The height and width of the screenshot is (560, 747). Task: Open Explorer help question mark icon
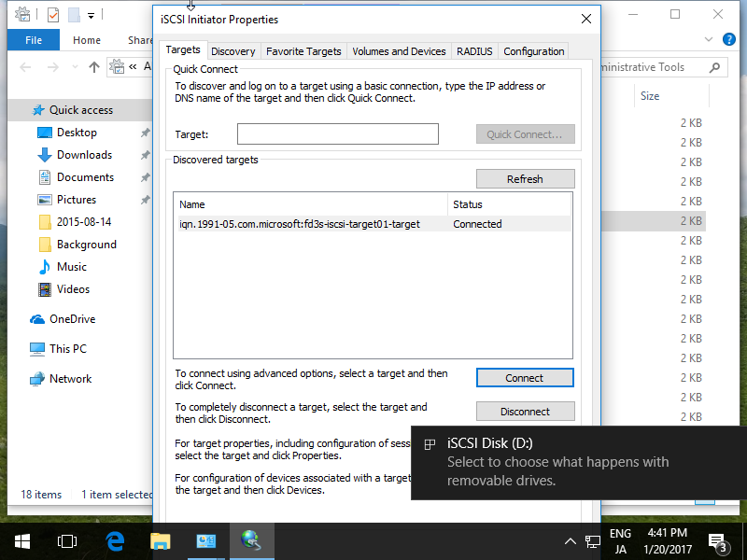(728, 39)
